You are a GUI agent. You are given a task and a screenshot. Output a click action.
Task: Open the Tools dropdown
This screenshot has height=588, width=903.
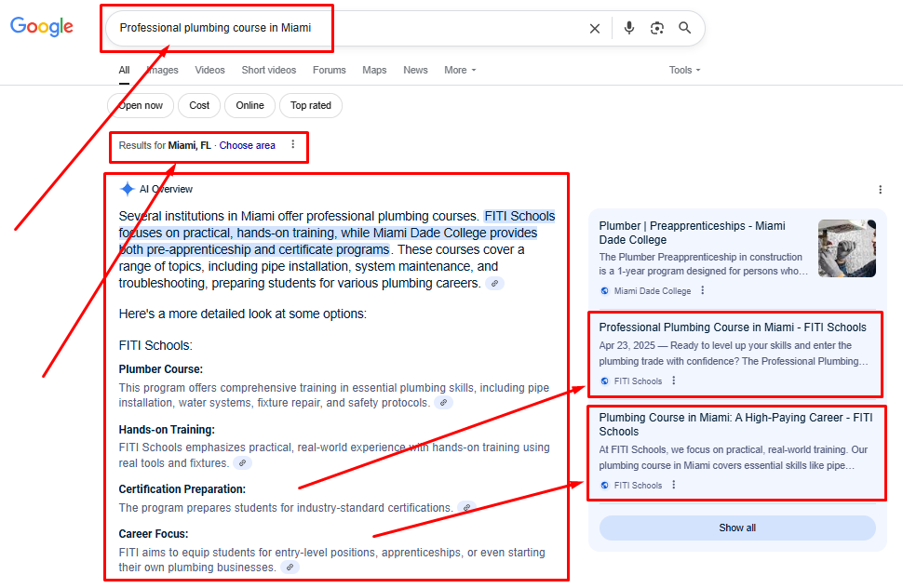pyautogui.click(x=685, y=70)
